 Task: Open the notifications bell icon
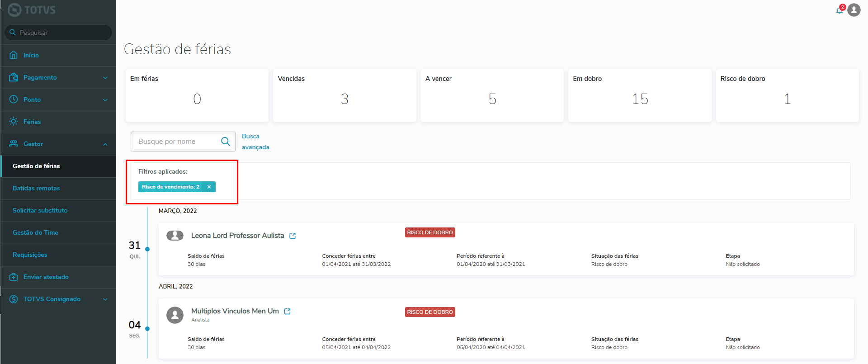click(x=840, y=10)
